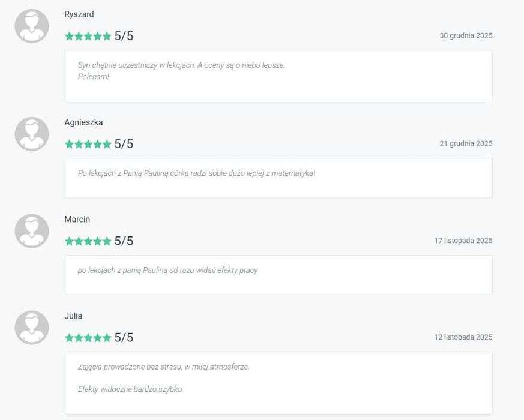
Task: Click the green star rating in Julia's review
Action: click(x=88, y=338)
